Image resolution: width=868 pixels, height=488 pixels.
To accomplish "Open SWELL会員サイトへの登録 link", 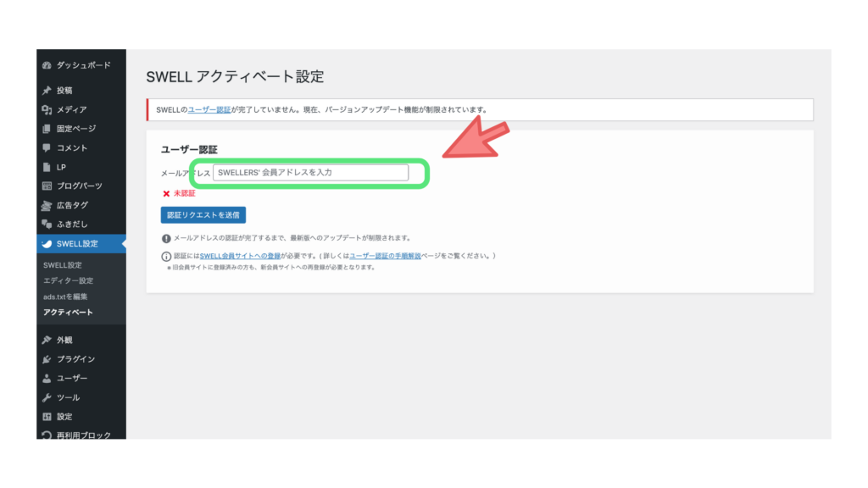I will pyautogui.click(x=240, y=256).
